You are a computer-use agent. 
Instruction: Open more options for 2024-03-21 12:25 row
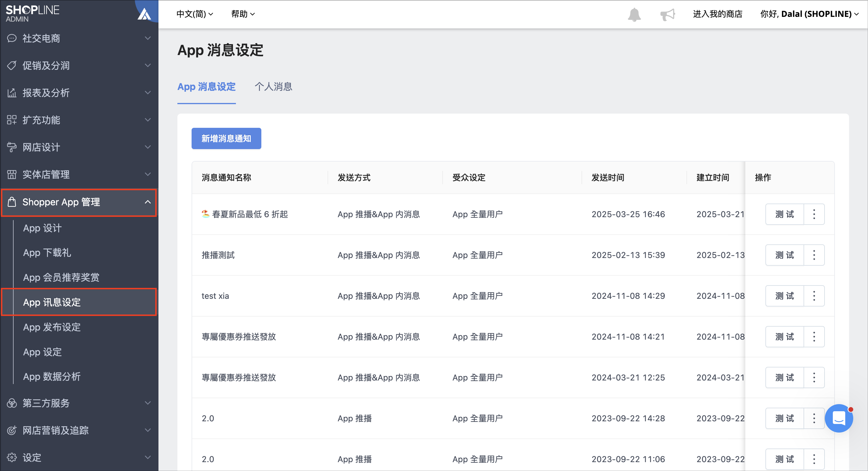(814, 377)
